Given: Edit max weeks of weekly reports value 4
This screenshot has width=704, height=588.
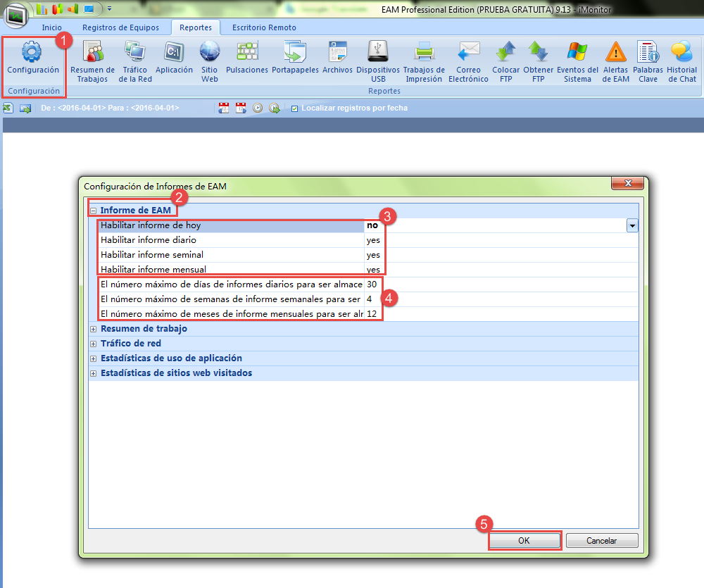Looking at the screenshot, I should click(x=501, y=299).
